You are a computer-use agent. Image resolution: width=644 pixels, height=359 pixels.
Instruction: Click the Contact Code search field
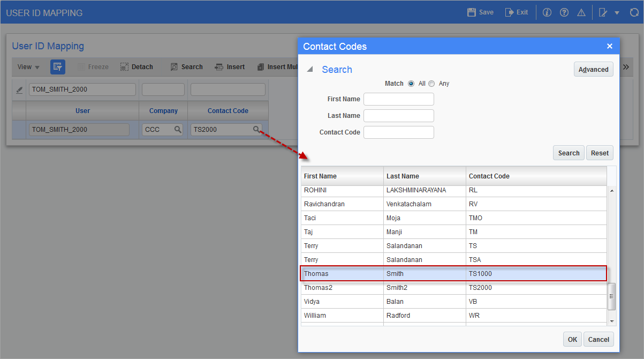tap(399, 132)
